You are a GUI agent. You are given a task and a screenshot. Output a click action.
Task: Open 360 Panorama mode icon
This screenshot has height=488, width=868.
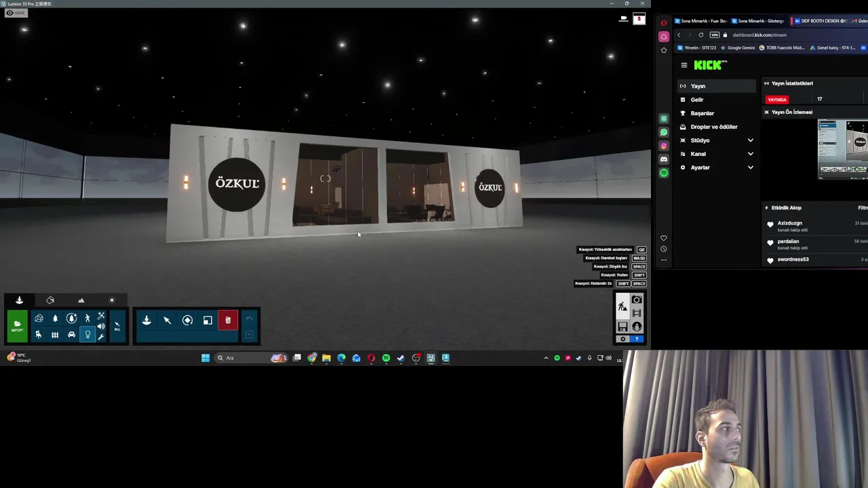637,327
